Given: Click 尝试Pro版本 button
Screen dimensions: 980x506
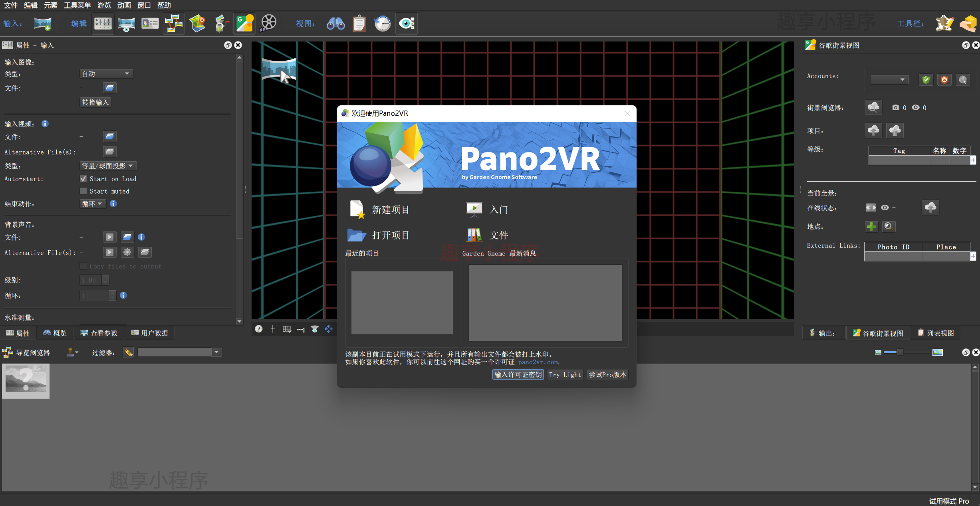Looking at the screenshot, I should pos(607,375).
